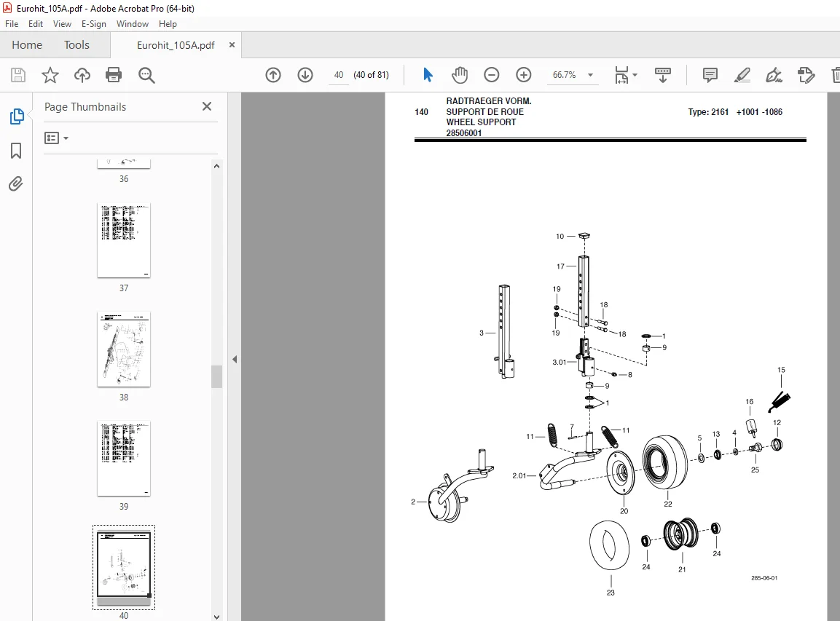This screenshot has width=840, height=621.
Task: Click the drawing reference 285-06-01 text
Action: click(x=764, y=578)
